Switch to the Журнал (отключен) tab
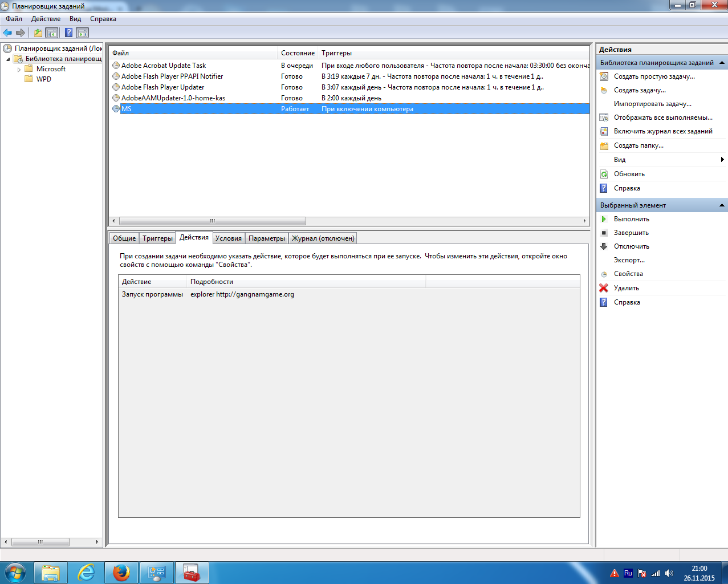 pyautogui.click(x=323, y=238)
